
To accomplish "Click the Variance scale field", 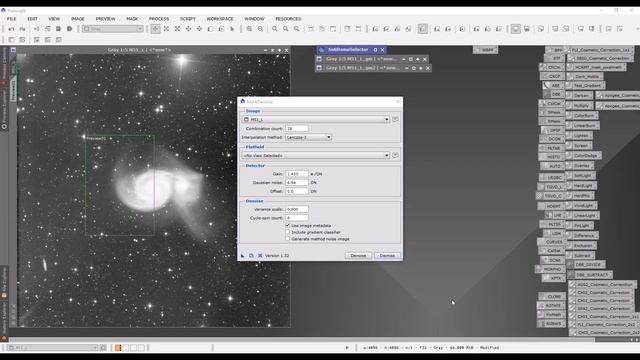I will click(x=297, y=209).
